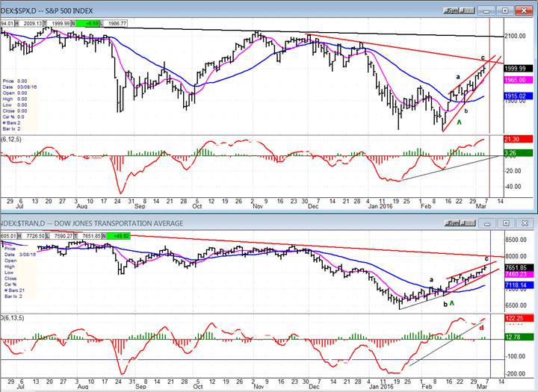The width and height of the screenshot is (538, 392).
Task: Maximize the Dow Jones Transportation chart window
Action: point(506,223)
